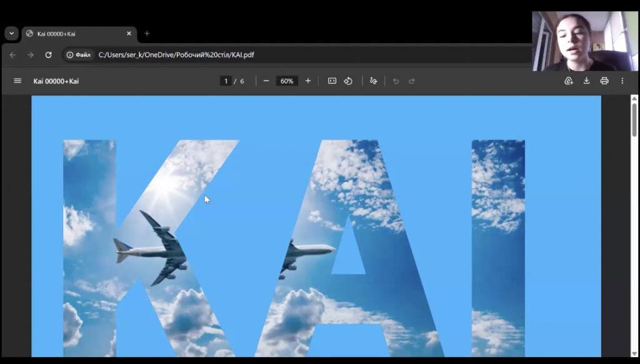Image resolution: width=640 pixels, height=364 pixels.
Task: Zoom out with the minus button
Action: coord(266,81)
